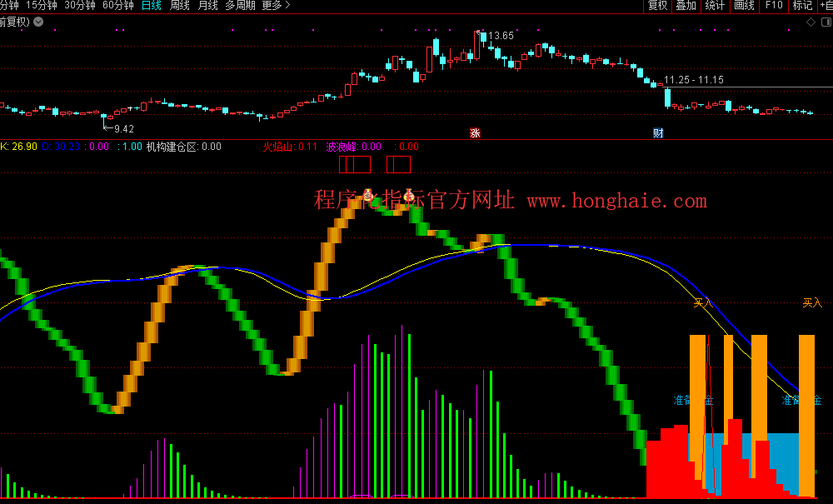Screen dimensions: 833x504
Task: Click the 标记 mark button
Action: pos(802,6)
